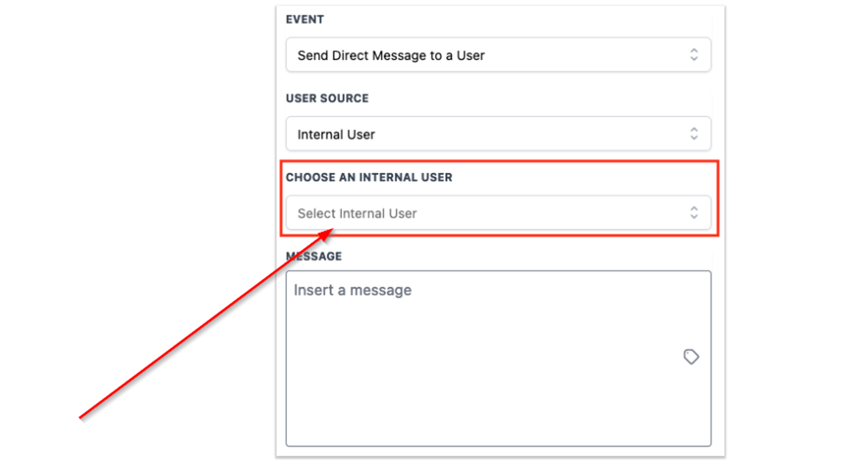Viewport: 868px width, 469px height.
Task: Click the "Internal User" selected value
Action: pyautogui.click(x=336, y=135)
